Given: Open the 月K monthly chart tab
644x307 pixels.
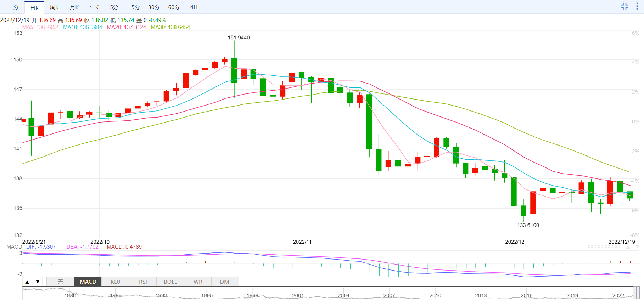Looking at the screenshot, I should (x=74, y=7).
